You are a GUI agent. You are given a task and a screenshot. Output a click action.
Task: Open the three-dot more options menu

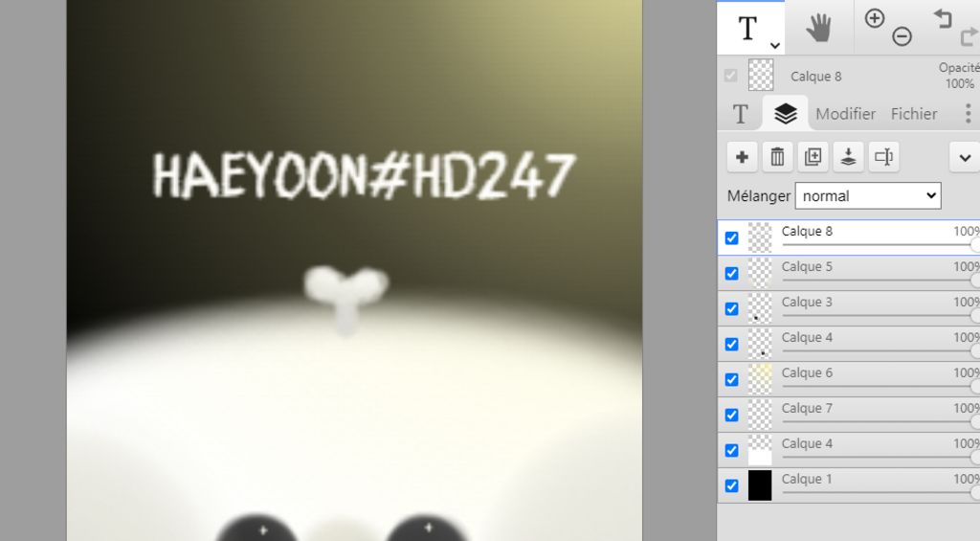pyautogui.click(x=968, y=114)
